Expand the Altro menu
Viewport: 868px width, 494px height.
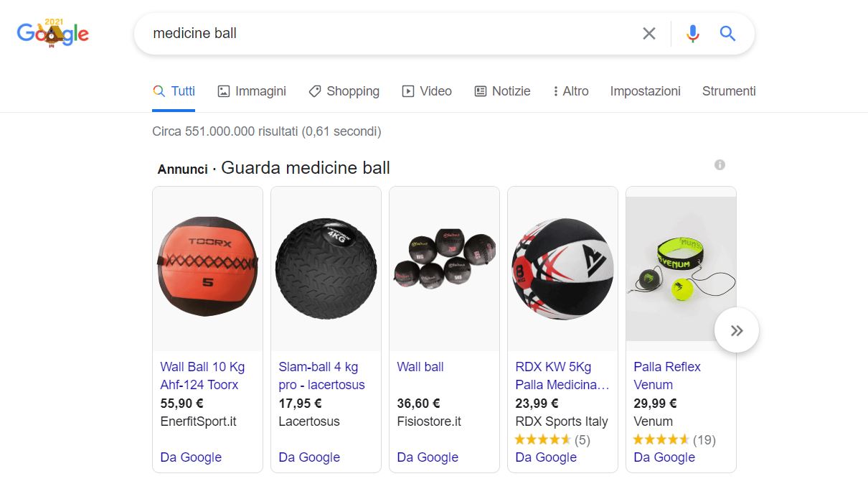coord(571,91)
